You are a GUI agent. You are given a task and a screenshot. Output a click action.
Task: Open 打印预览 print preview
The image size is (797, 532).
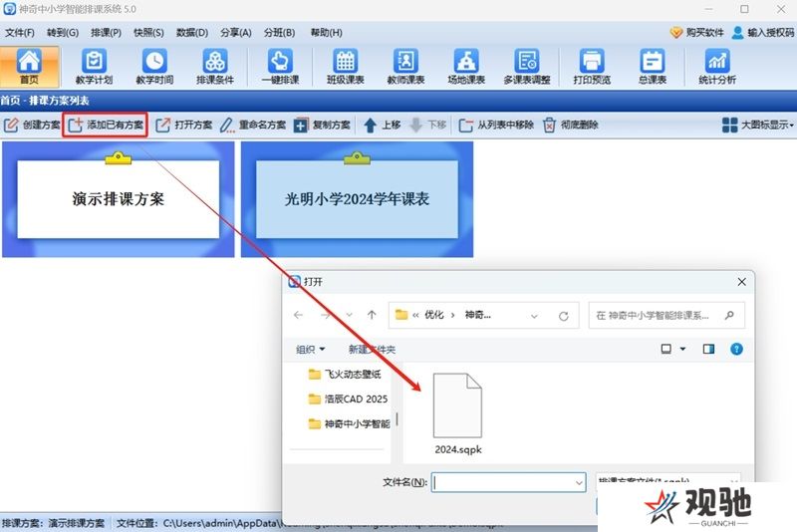point(592,67)
